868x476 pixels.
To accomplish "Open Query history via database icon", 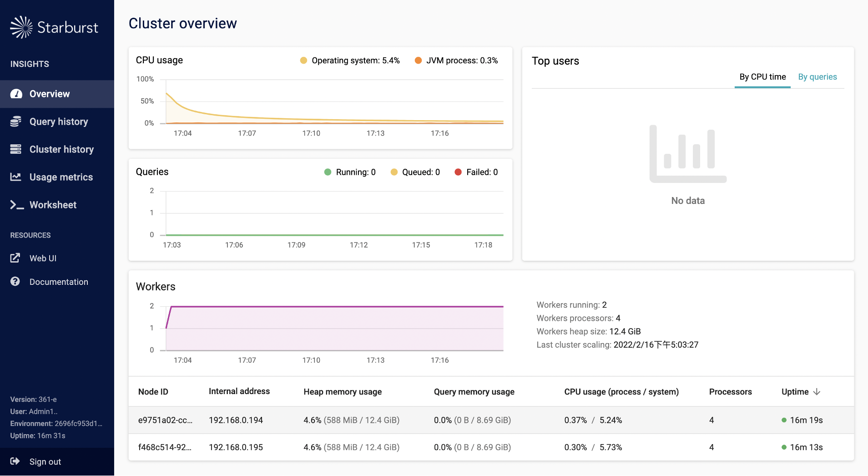I will tap(16, 122).
